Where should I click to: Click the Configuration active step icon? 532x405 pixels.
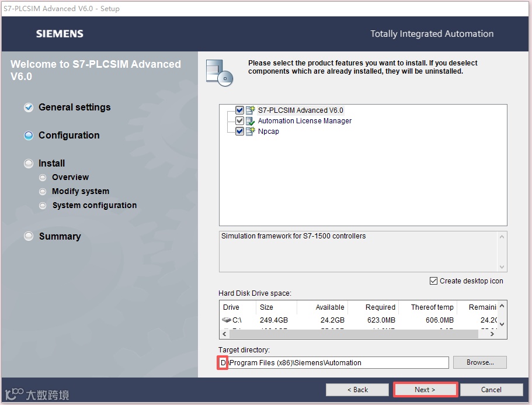point(29,136)
